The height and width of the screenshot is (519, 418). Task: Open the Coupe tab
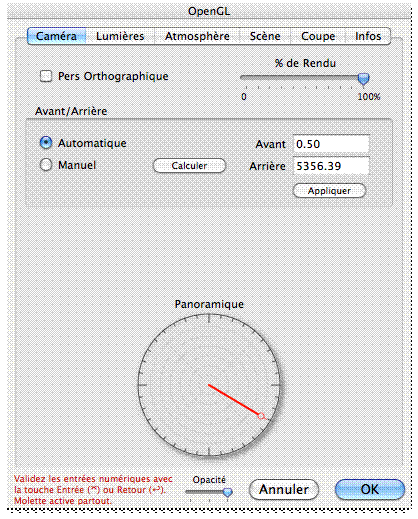pos(318,36)
